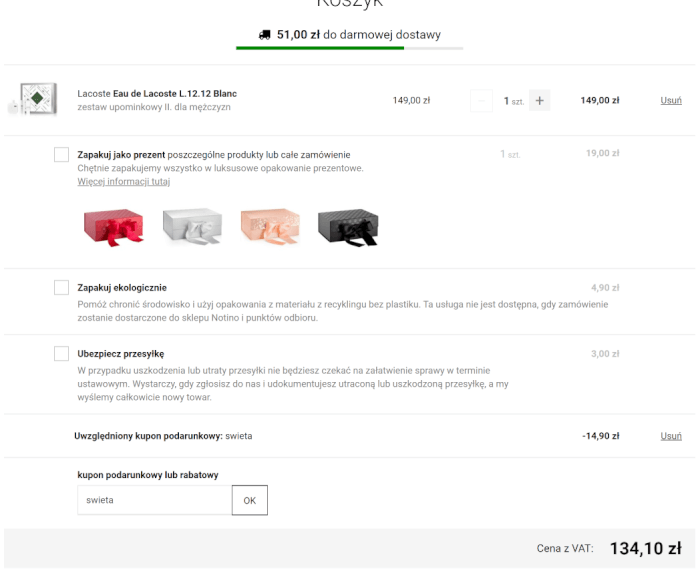Remove the Lacoste product via Usuń

point(671,100)
